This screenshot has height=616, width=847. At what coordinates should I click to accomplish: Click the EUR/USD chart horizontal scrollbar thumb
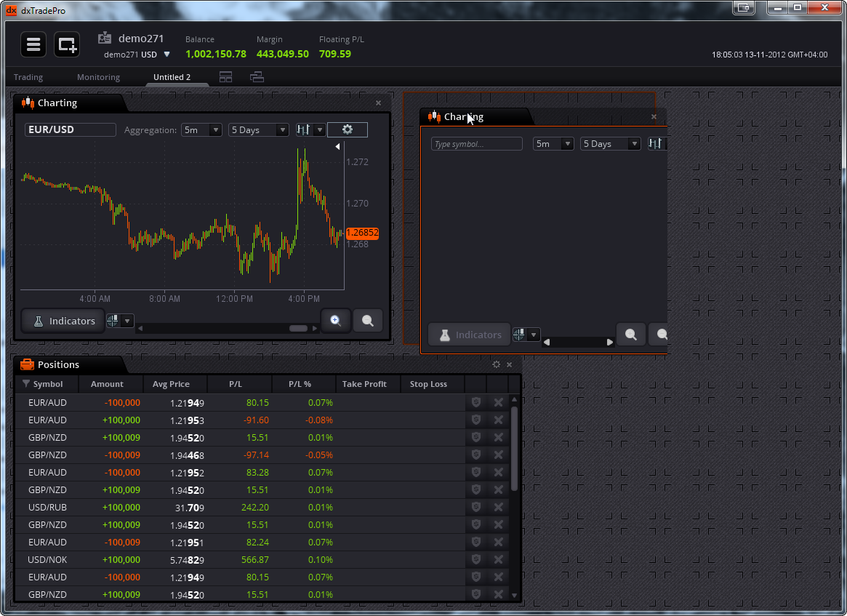point(298,329)
